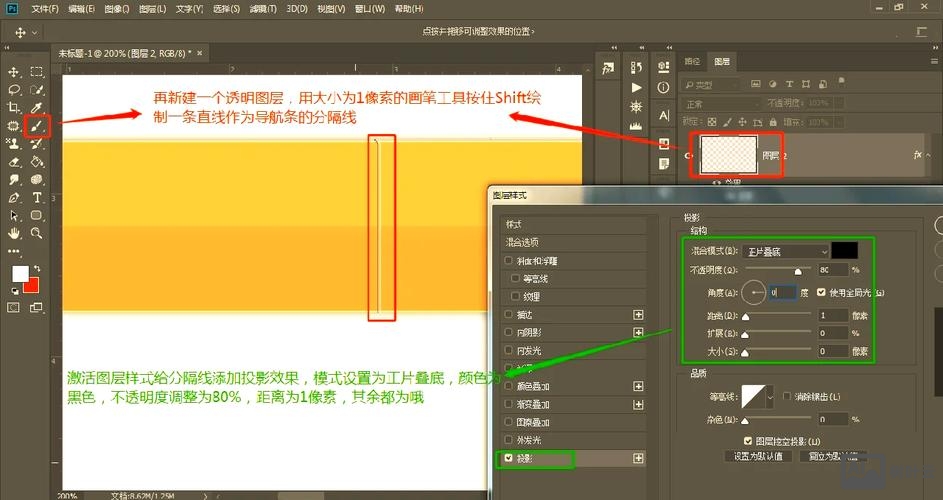Enable the 内发光 style checkbox
The height and width of the screenshot is (500, 943).
[508, 350]
